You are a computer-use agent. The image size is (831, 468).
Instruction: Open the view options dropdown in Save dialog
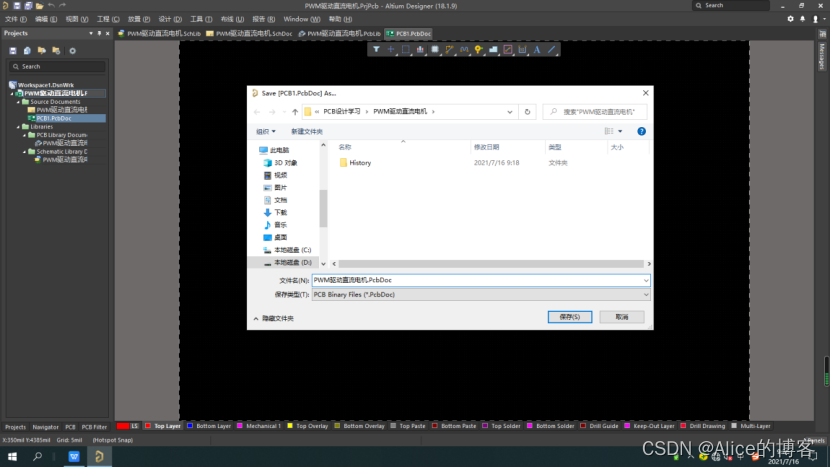pos(620,131)
